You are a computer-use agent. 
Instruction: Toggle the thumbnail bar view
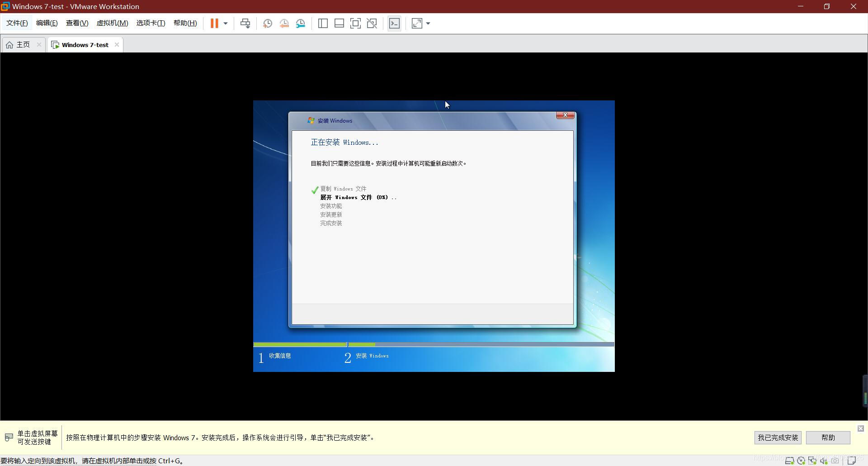[339, 24]
